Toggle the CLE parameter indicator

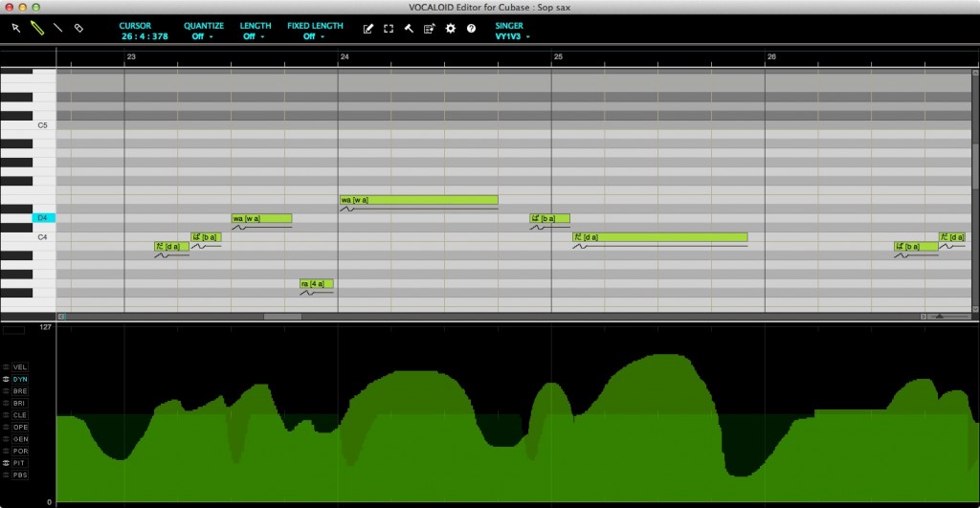click(7, 415)
